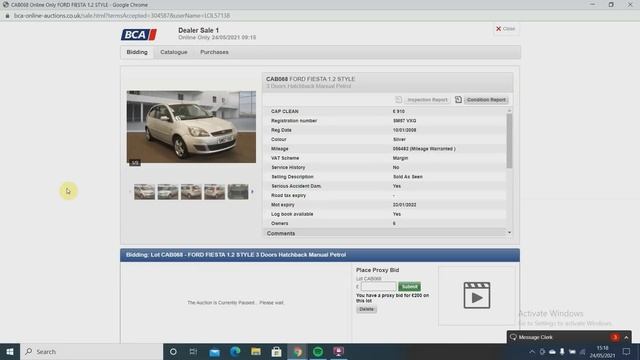Click the blue Bidding lot header bar
Screen dimensions: 640x360
click(x=320, y=255)
